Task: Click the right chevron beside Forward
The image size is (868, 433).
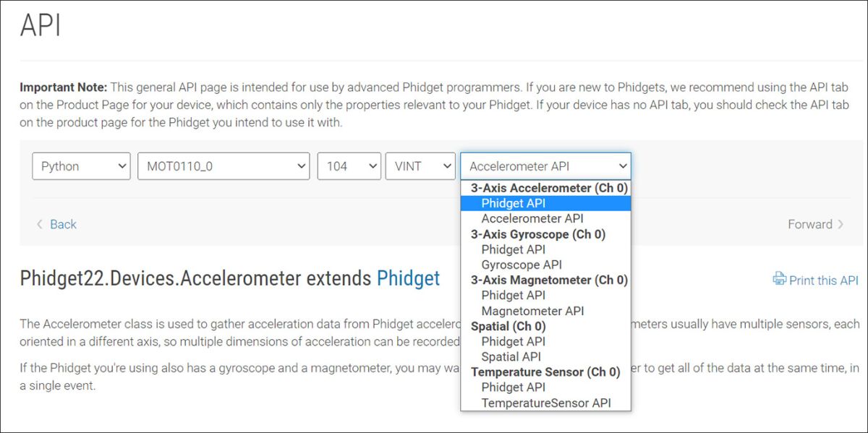Action: click(841, 224)
